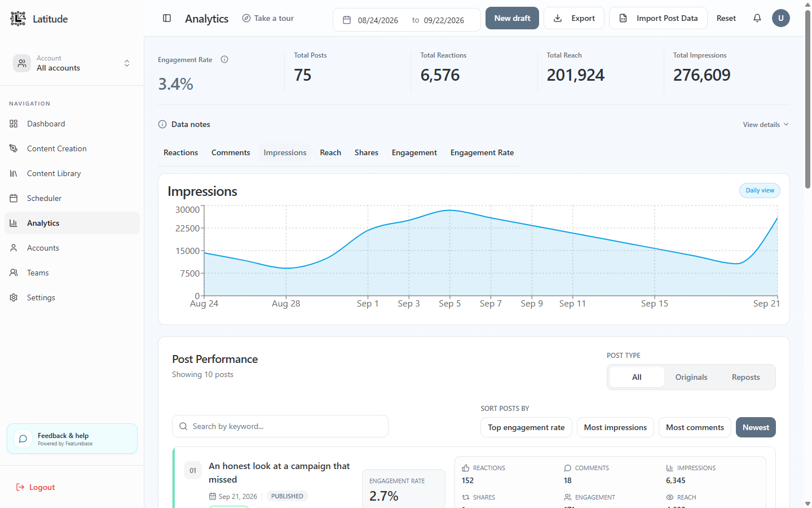Image resolution: width=812 pixels, height=508 pixels.
Task: Show the Reach chart tab
Action: [330, 152]
